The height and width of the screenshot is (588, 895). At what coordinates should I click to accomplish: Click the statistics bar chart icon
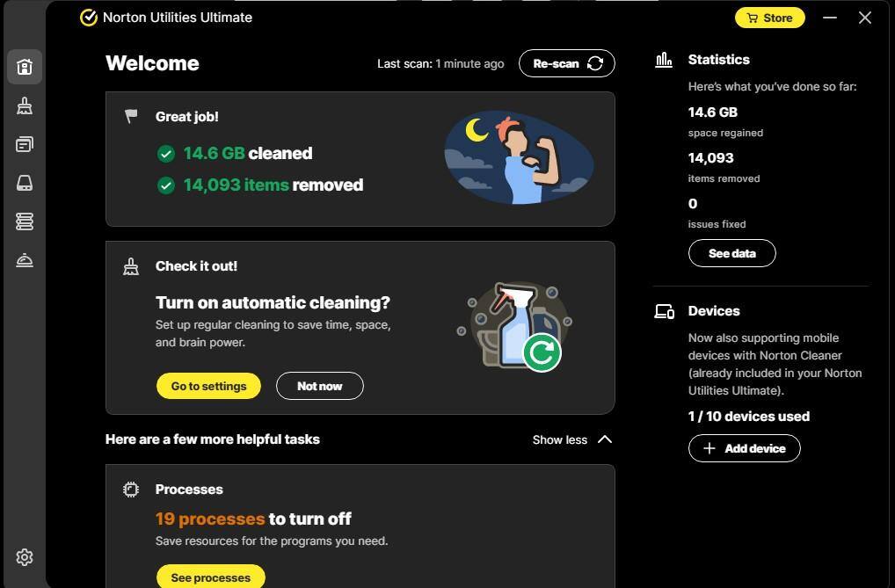664,60
